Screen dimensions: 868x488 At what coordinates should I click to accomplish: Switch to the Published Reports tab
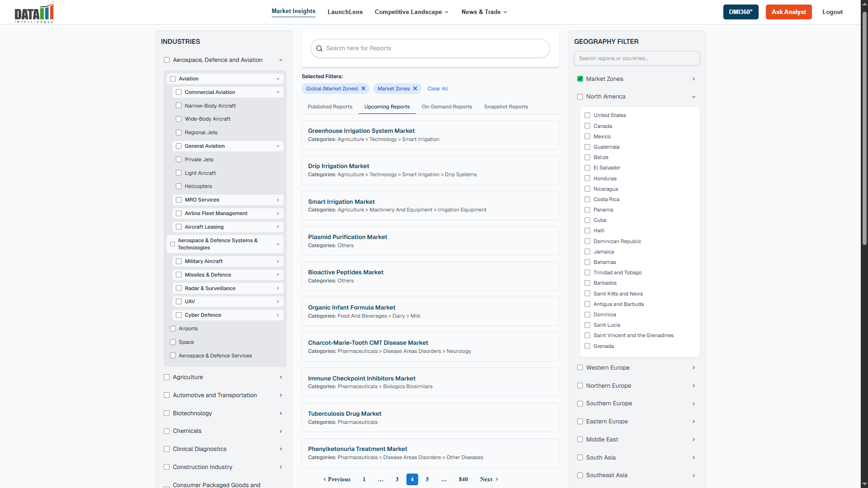click(x=330, y=107)
